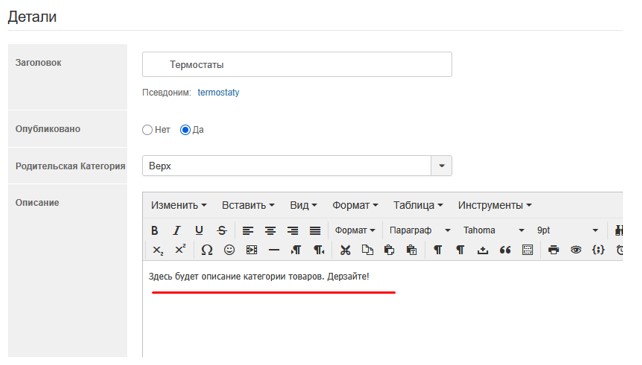The image size is (642, 365).
Task: Open Родительская Категория dropdown arrow
Action: coord(441,166)
